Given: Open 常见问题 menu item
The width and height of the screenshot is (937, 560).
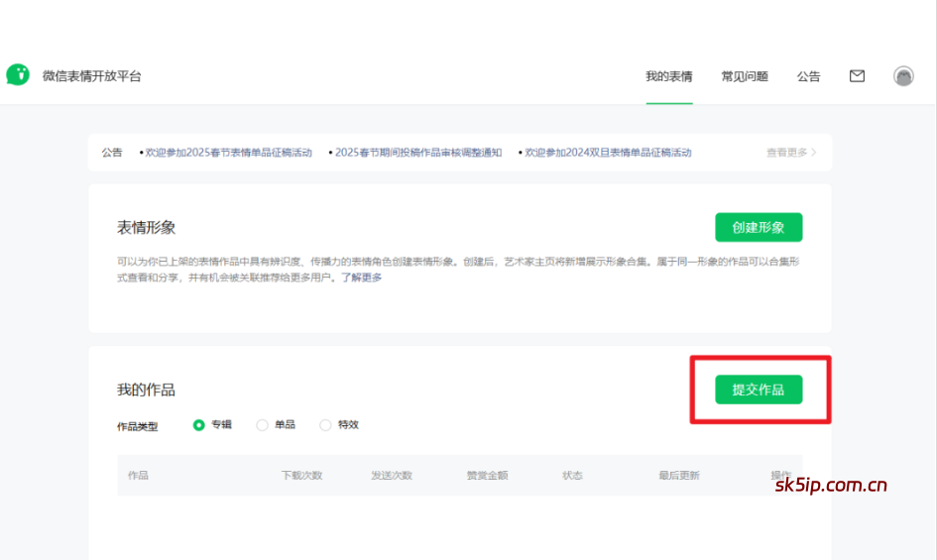Looking at the screenshot, I should point(745,76).
